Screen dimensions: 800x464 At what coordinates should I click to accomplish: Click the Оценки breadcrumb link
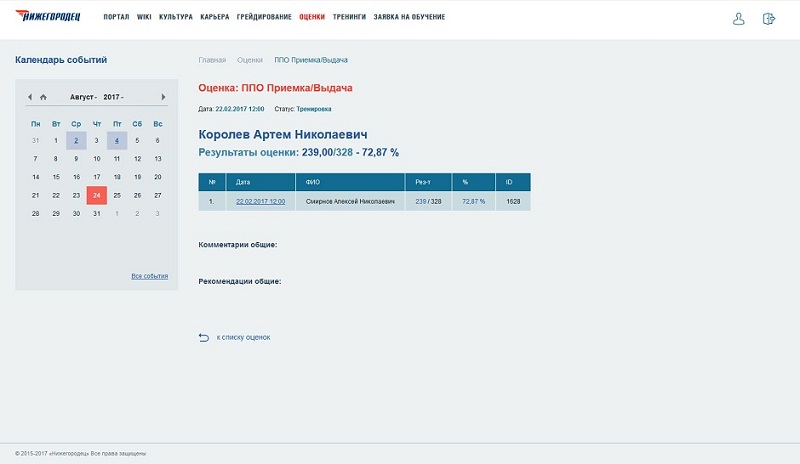[250, 60]
